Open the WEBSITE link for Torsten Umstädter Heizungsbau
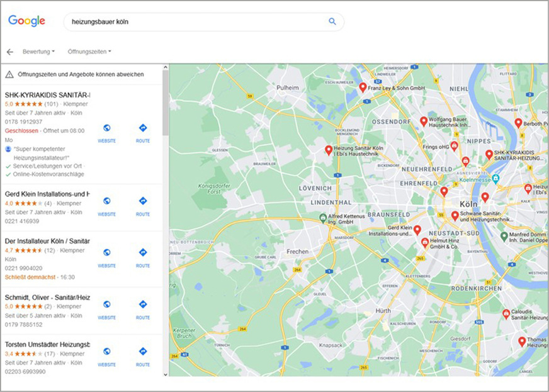The width and height of the screenshot is (549, 392). point(107,351)
